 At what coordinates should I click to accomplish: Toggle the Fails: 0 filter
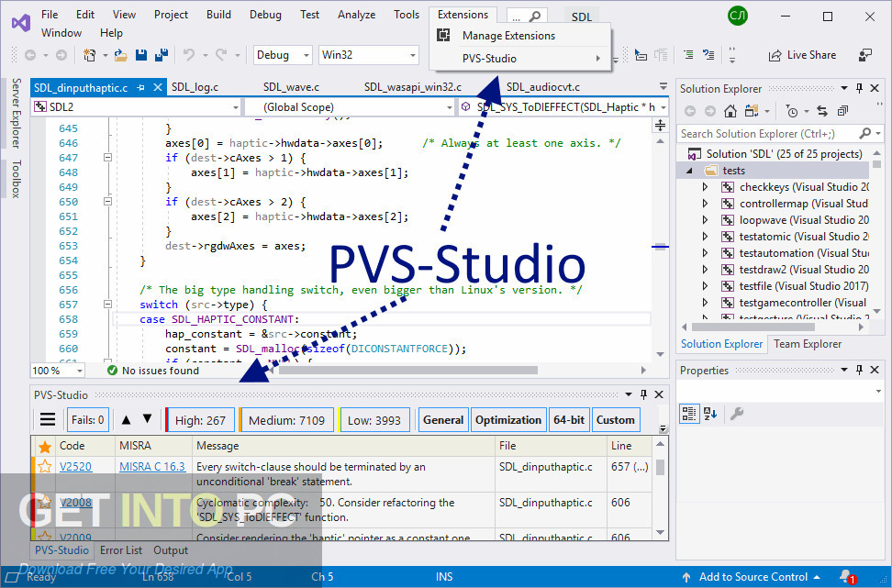[x=87, y=420]
